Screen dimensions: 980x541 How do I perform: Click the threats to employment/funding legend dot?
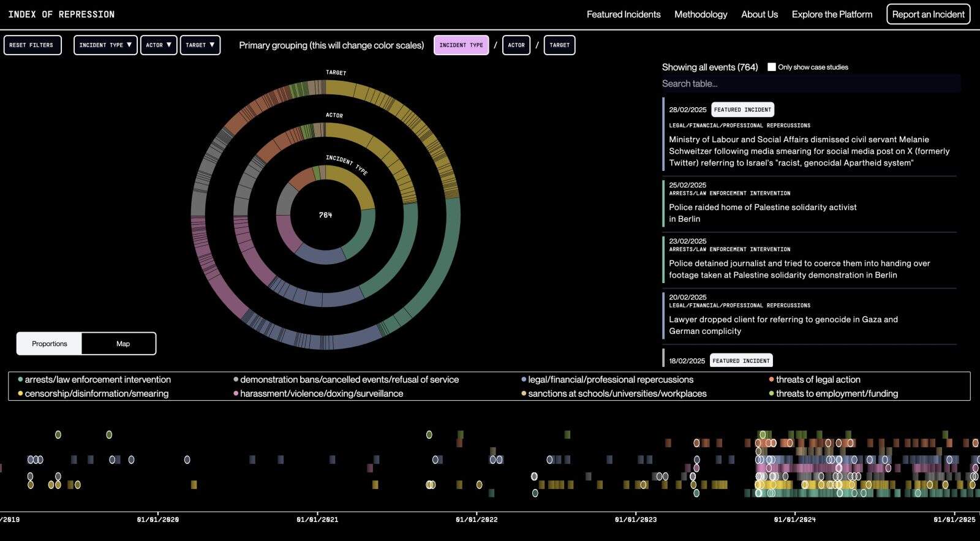point(772,394)
